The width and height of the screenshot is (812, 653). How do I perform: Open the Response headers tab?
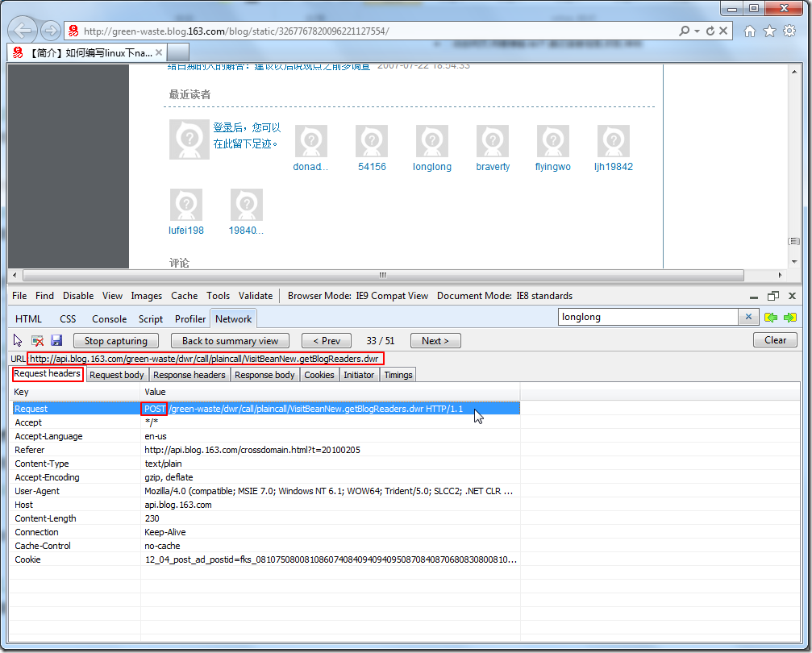coord(189,374)
